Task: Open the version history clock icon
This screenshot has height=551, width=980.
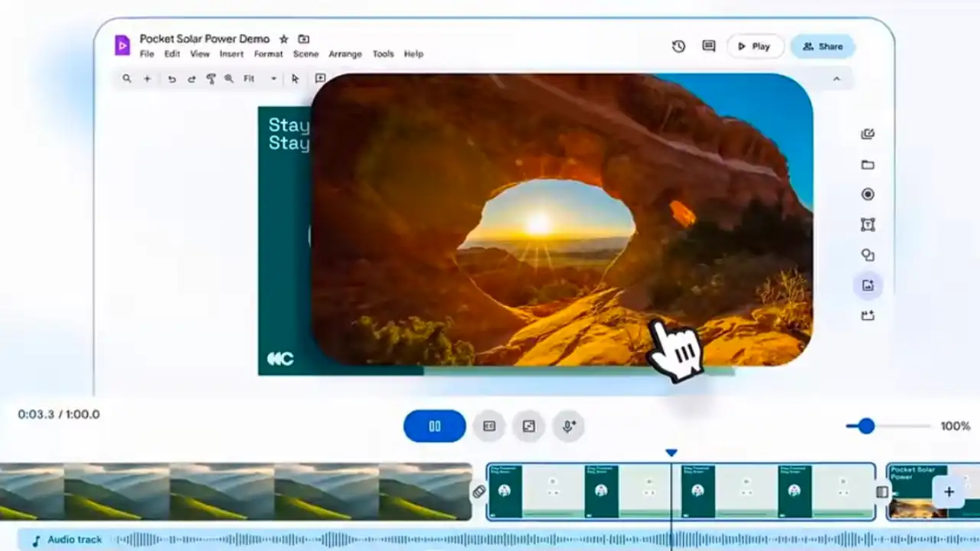Action: [x=678, y=47]
